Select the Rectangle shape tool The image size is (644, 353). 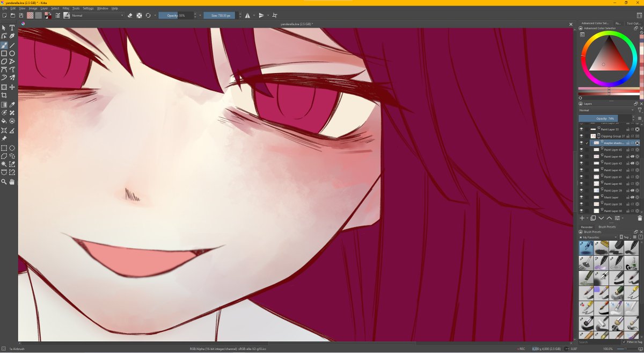point(4,53)
